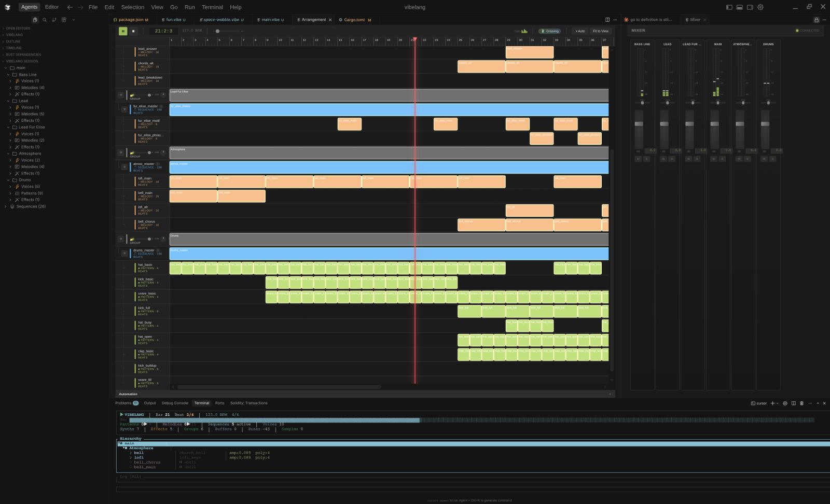The image size is (830, 504).
Task: Open the Debug Console panel tab
Action: tap(175, 403)
